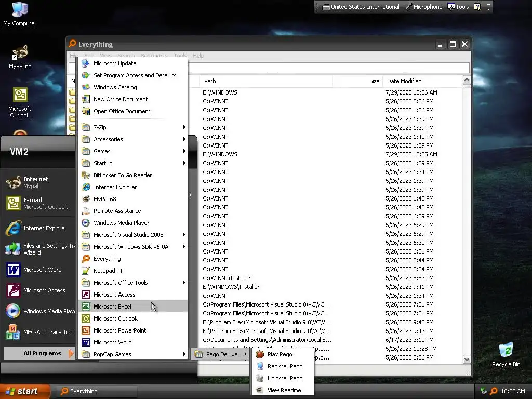
Task: Click the start button
Action: [x=24, y=391]
